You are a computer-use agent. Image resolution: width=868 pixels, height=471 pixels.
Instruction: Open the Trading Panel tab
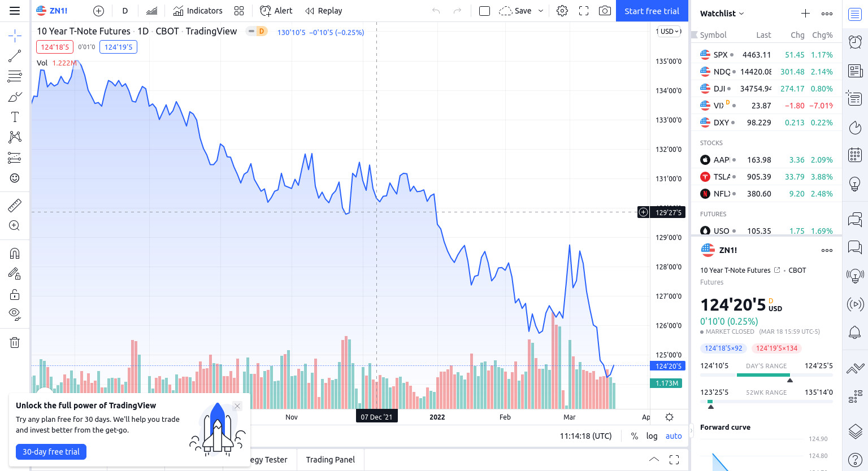point(331,460)
